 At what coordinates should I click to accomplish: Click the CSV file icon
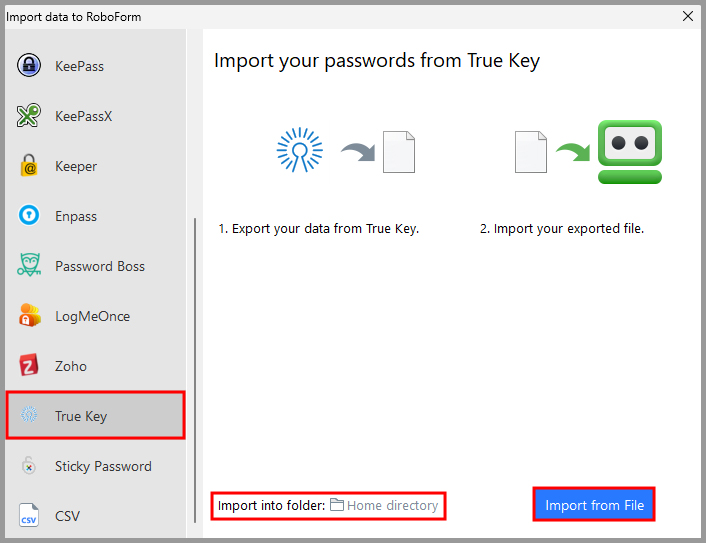pos(29,516)
